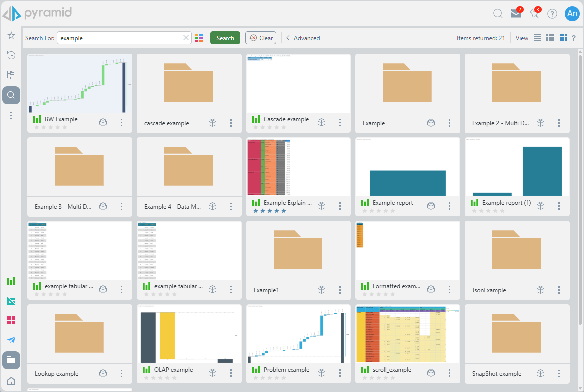The height and width of the screenshot is (392, 584).
Task: Open the user account avatar menu
Action: pos(572,14)
